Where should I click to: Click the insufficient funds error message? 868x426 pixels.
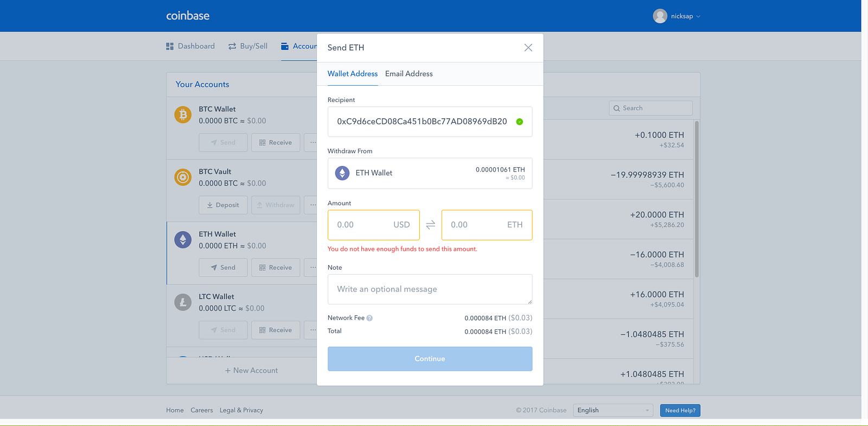coord(403,249)
